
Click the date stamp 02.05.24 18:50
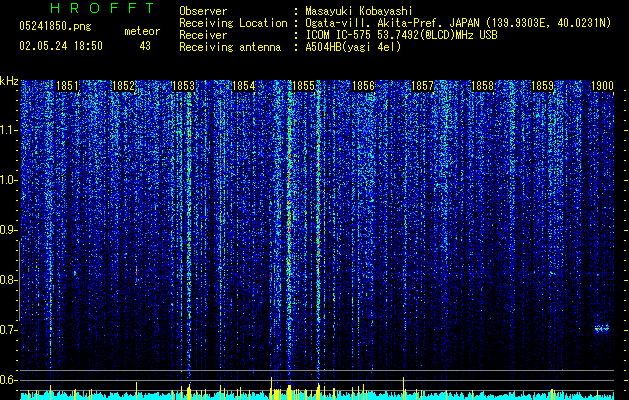tap(61, 46)
